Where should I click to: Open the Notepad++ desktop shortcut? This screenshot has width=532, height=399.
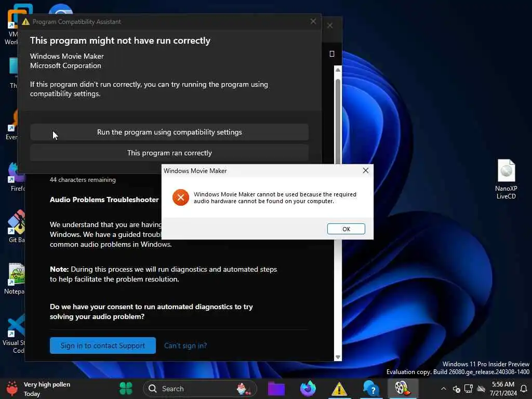(x=15, y=278)
